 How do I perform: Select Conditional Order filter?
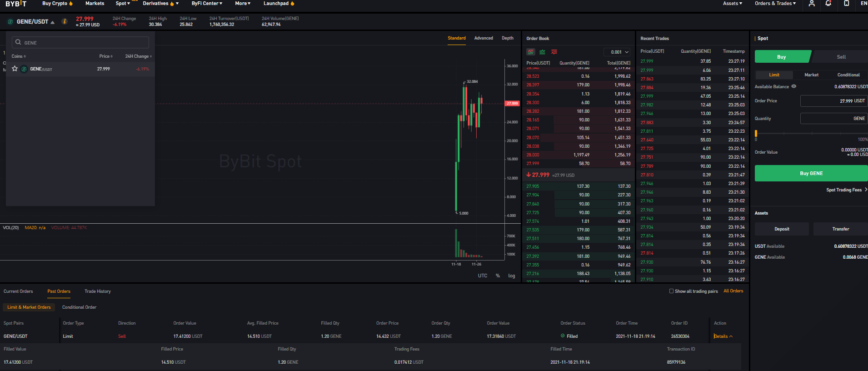pos(79,307)
